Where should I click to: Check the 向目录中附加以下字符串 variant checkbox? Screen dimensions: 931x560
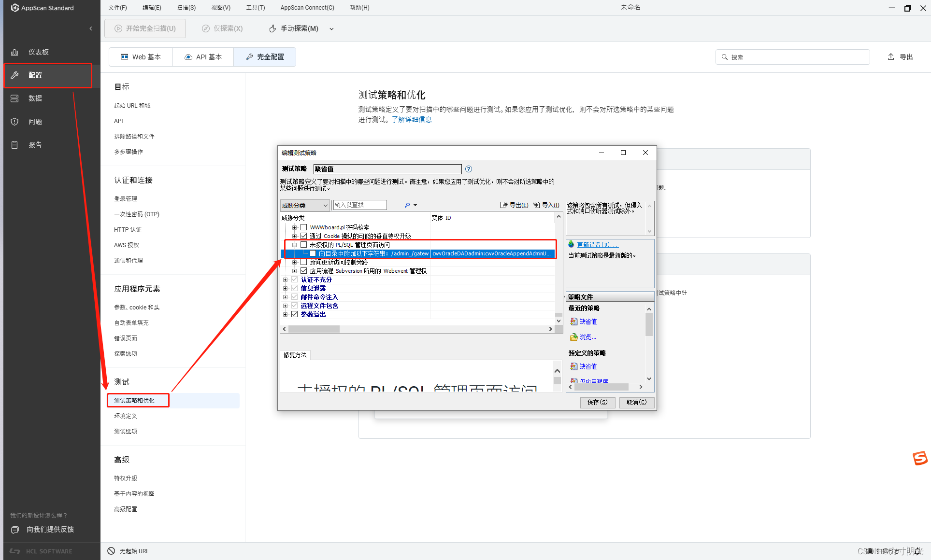click(x=313, y=253)
